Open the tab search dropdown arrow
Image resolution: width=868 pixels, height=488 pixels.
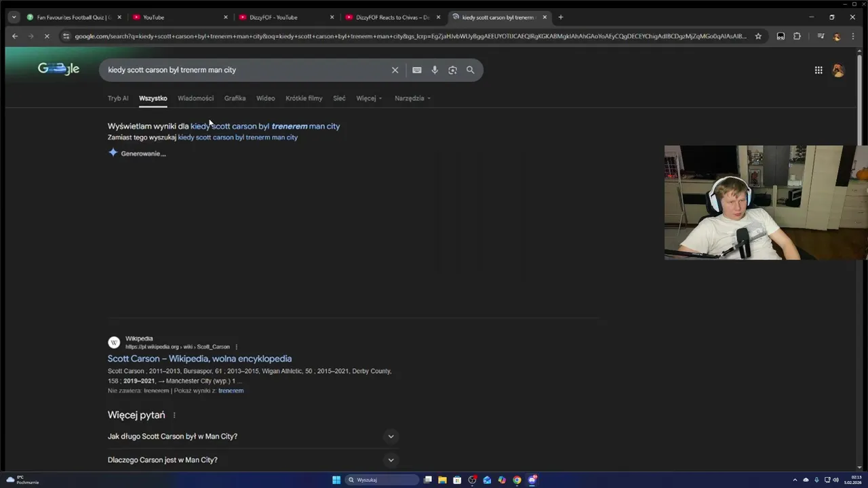click(14, 17)
